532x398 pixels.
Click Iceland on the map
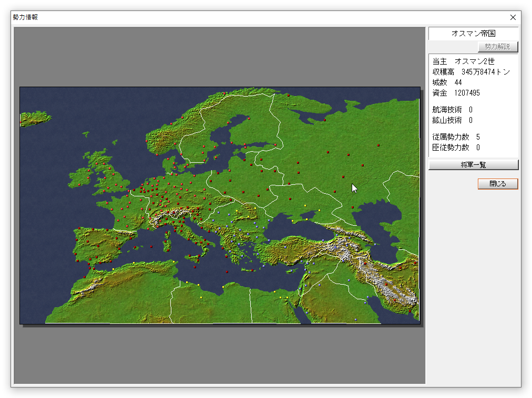[x=36, y=117]
